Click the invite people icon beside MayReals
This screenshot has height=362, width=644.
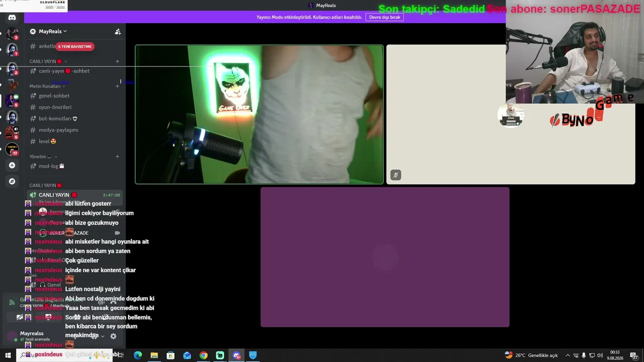(x=118, y=32)
